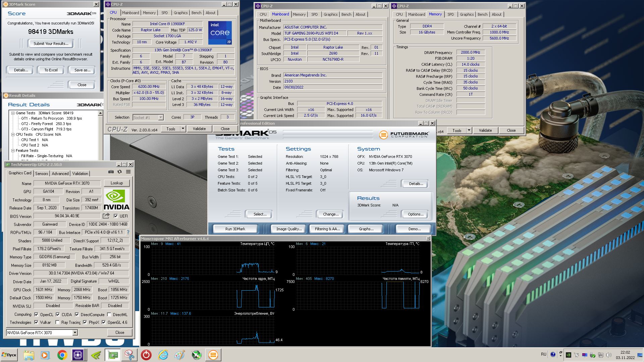The image size is (644, 362).
Task: Open the Snipping Tool taskbar icon
Action: click(x=129, y=355)
